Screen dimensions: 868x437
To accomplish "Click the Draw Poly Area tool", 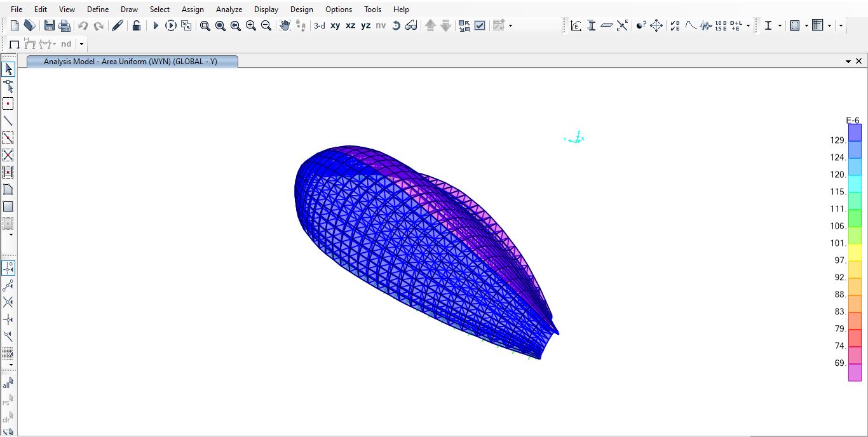I will click(x=8, y=189).
